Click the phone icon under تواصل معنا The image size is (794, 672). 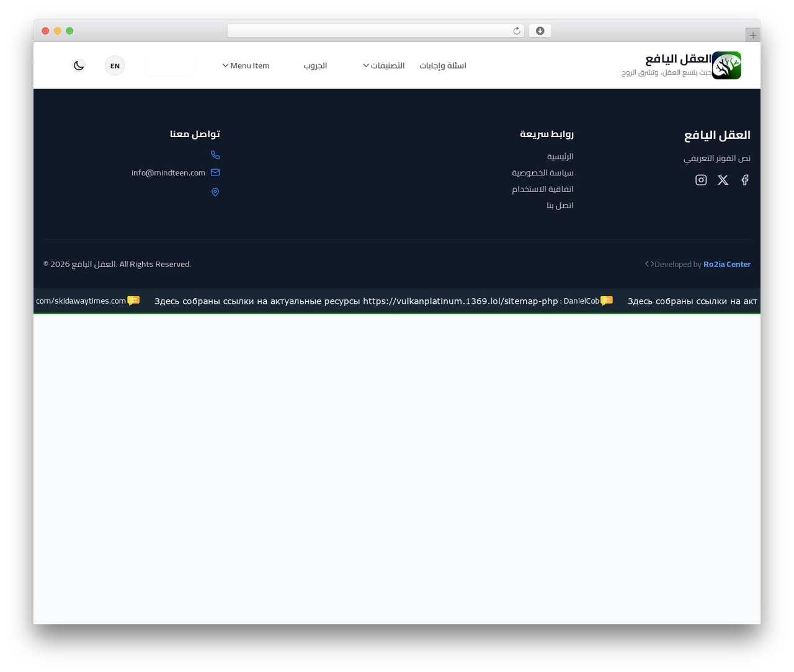tap(215, 155)
